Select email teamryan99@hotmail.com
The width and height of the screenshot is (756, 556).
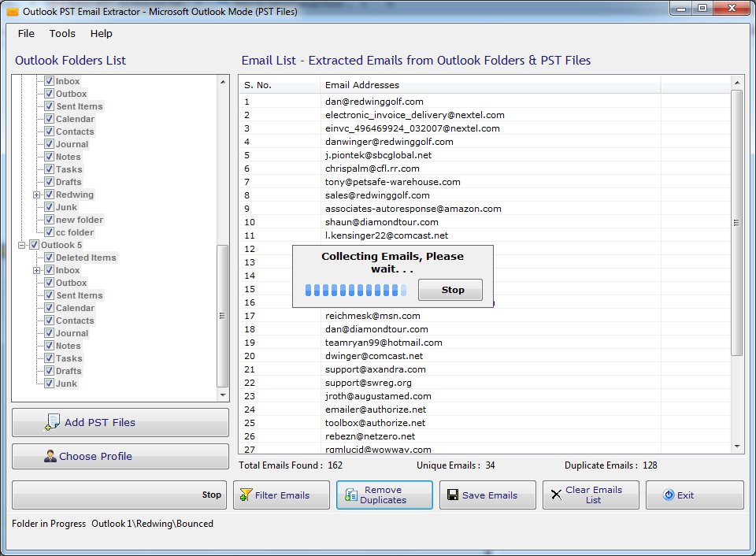(x=384, y=343)
